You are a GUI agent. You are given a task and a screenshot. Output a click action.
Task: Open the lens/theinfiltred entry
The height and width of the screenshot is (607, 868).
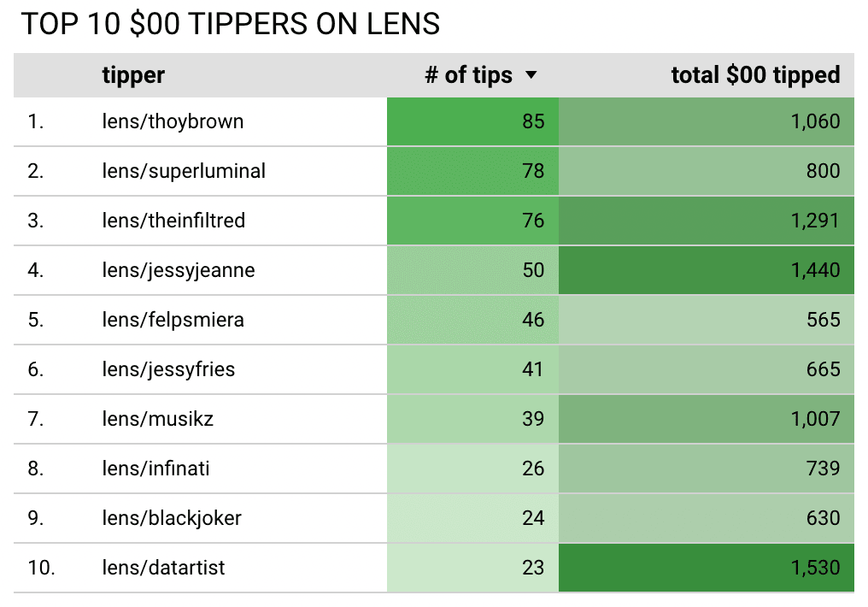[x=173, y=221]
